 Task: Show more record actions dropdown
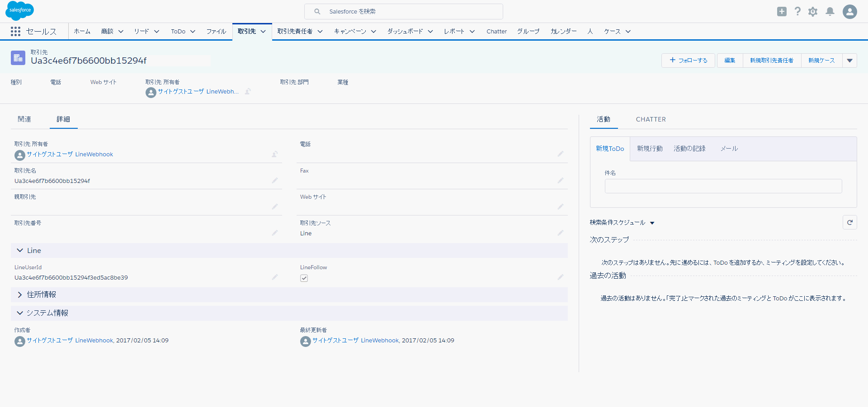850,61
